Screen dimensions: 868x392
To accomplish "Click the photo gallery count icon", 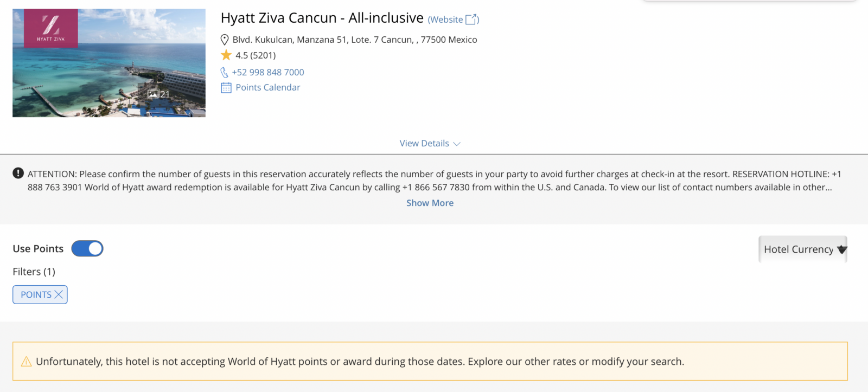I will 153,94.
